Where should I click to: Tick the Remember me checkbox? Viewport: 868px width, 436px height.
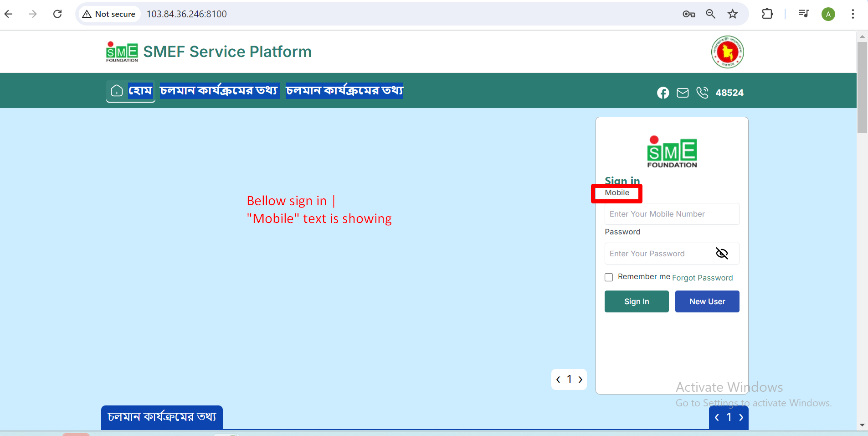click(609, 277)
